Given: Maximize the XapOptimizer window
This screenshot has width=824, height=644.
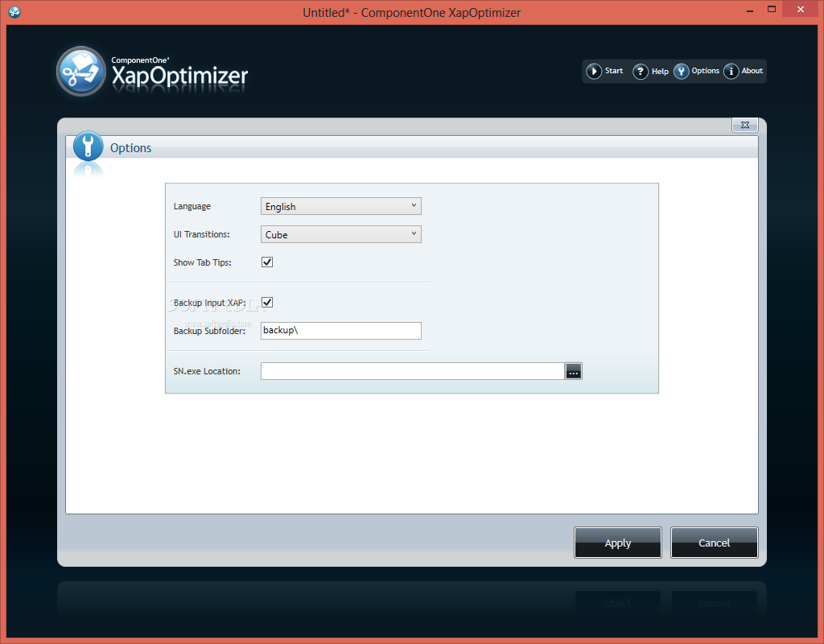Looking at the screenshot, I should 772,10.
